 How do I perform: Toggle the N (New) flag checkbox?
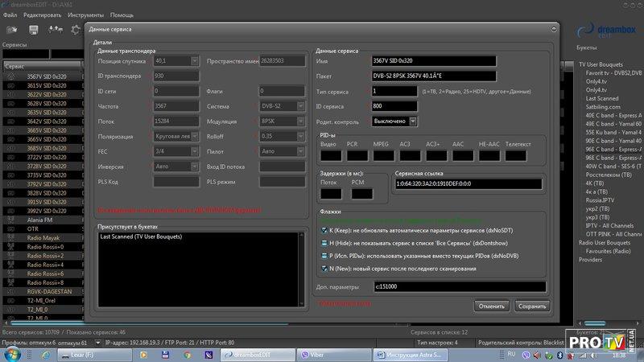(324, 268)
